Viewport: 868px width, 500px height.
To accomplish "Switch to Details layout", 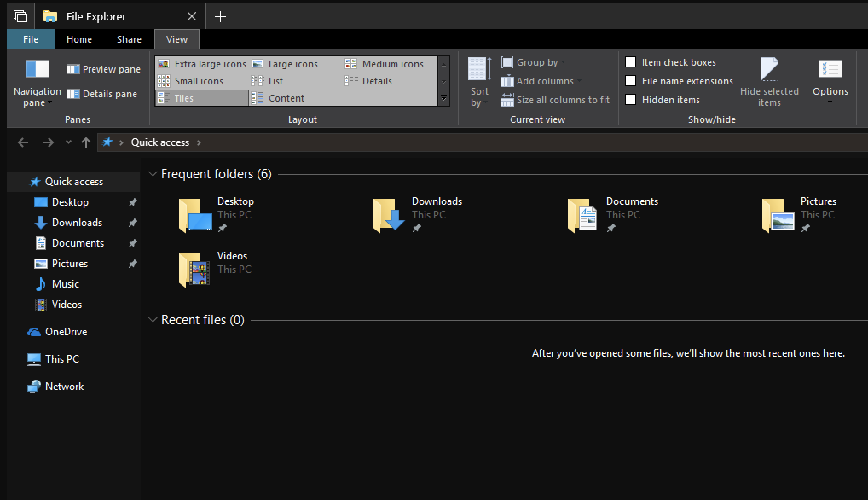I will (x=368, y=81).
